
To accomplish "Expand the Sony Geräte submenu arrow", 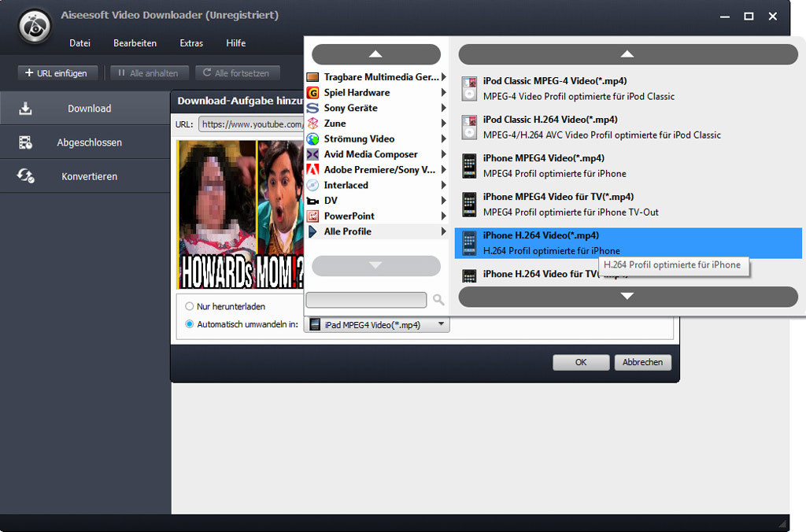I will pyautogui.click(x=444, y=108).
